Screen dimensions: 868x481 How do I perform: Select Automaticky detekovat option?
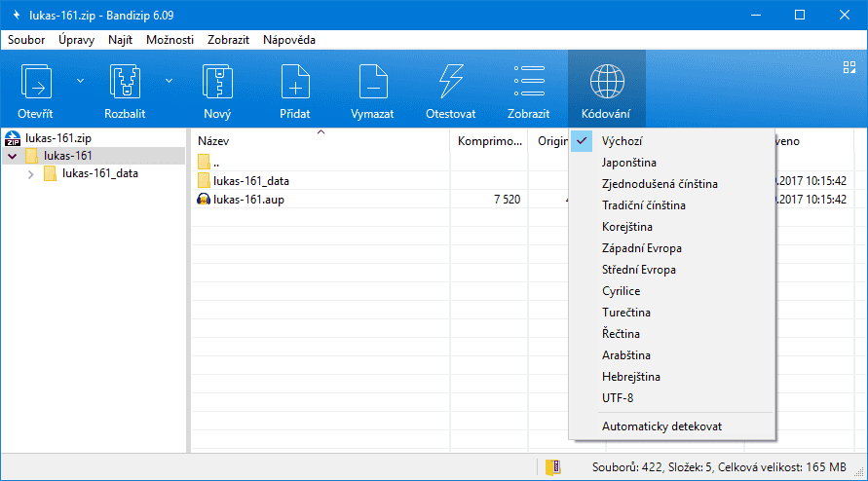point(672,426)
